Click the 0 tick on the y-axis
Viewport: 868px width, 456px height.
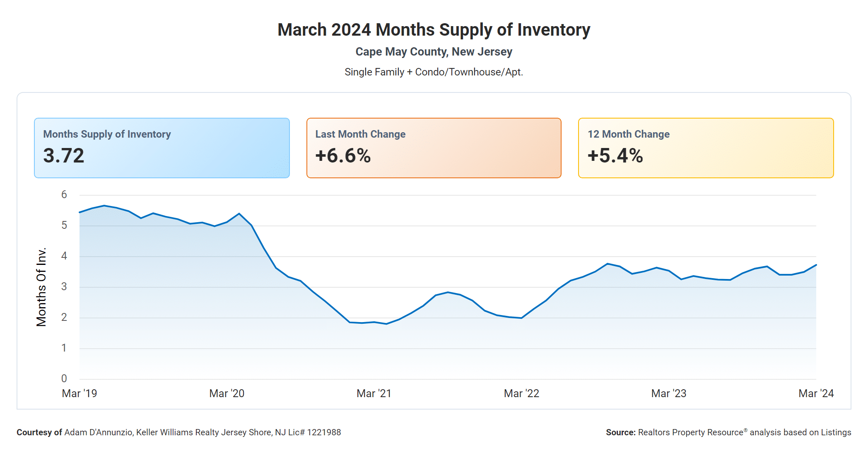[64, 378]
